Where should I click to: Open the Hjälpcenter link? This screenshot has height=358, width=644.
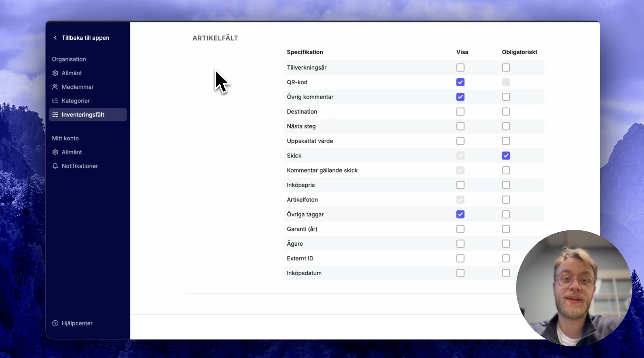point(77,323)
